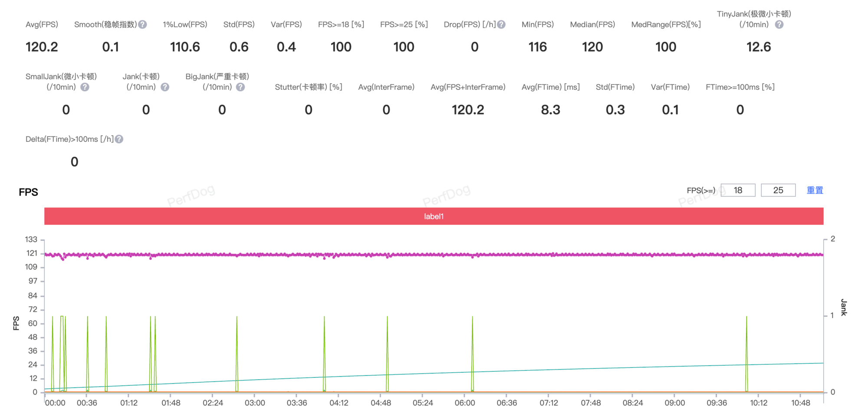Click the FPS threshold field showing 18
This screenshot has height=410, width=868.
pos(738,190)
